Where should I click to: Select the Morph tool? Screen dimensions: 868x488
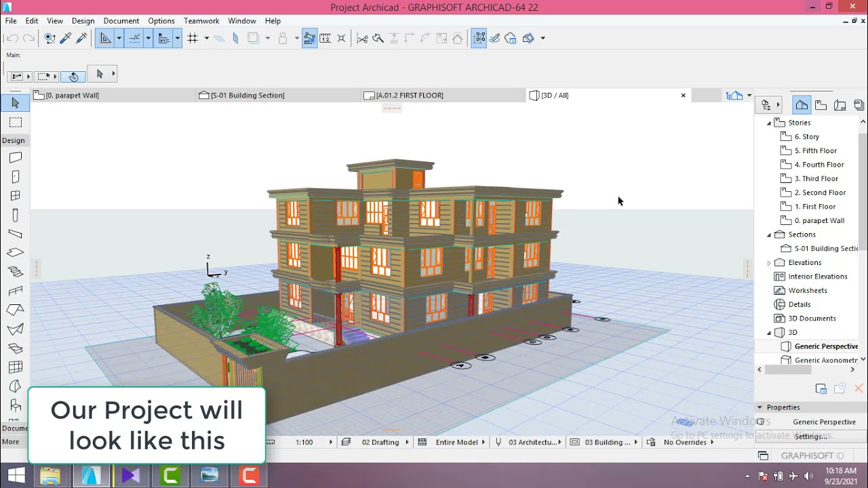15,386
